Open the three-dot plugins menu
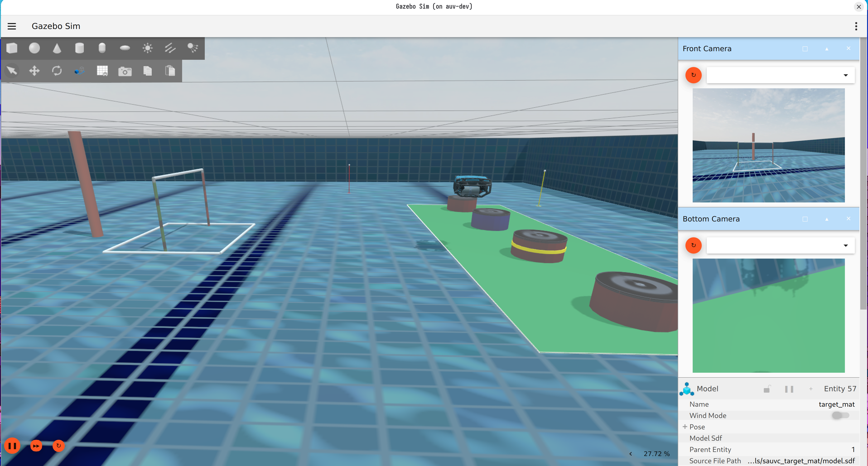The height and width of the screenshot is (466, 868). click(856, 26)
